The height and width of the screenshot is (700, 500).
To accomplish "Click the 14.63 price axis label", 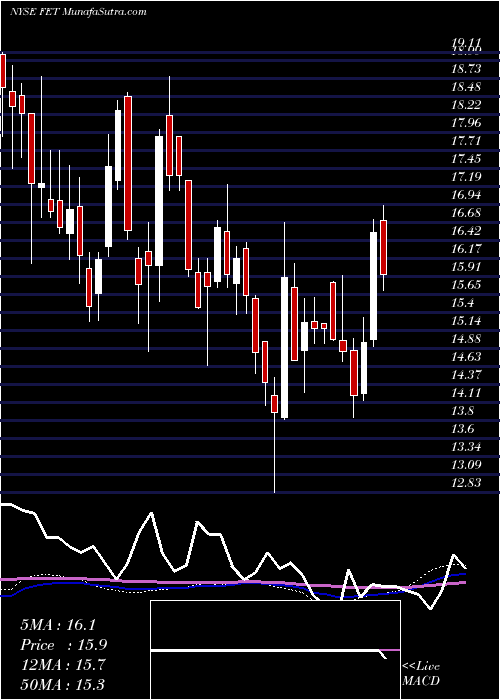I will (466, 356).
